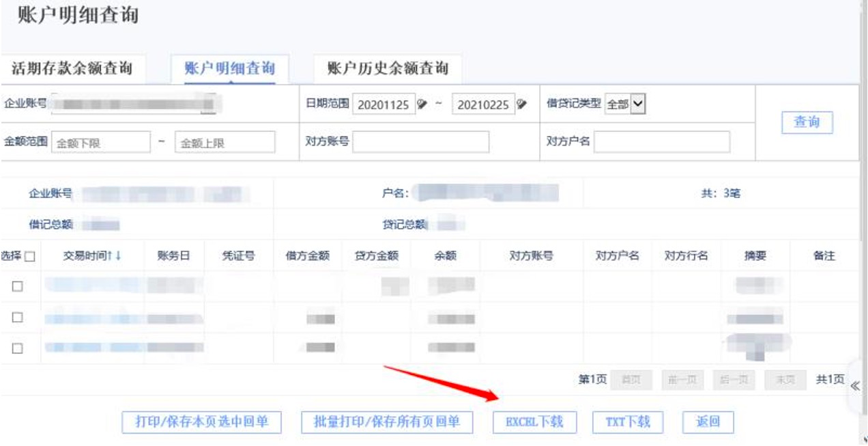868x446 pixels.
Task: Click the 余额 column header
Action: click(446, 256)
